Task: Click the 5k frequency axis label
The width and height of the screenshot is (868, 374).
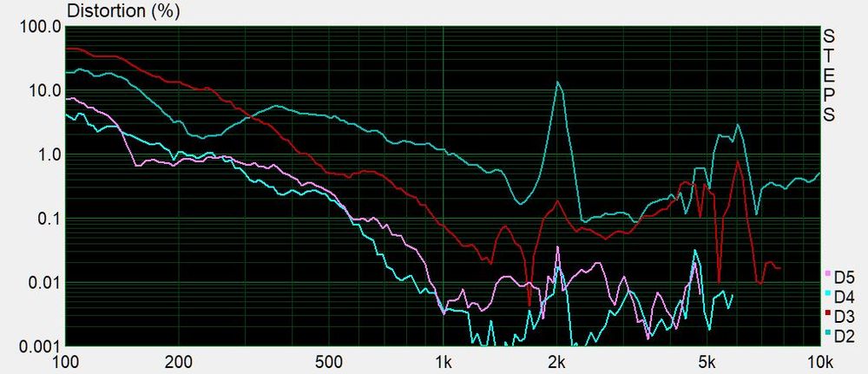Action: 707,363
